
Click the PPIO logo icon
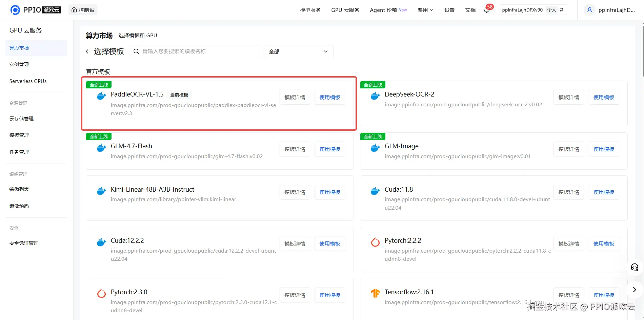coord(15,10)
